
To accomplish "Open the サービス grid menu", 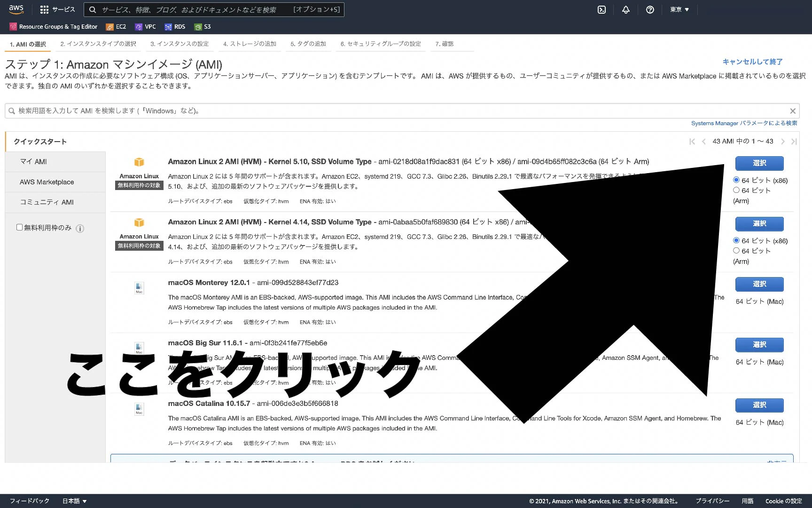I will pyautogui.click(x=57, y=9).
